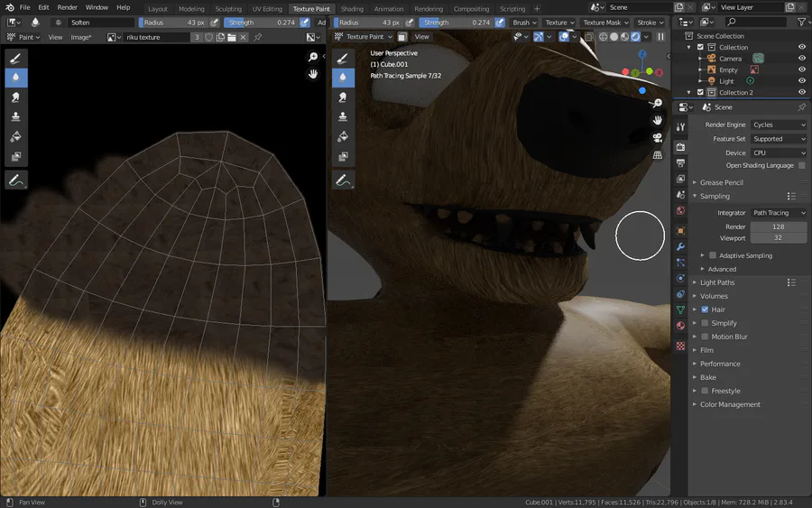Click the Stroke settings button
This screenshot has height=508, width=812.
pos(650,23)
